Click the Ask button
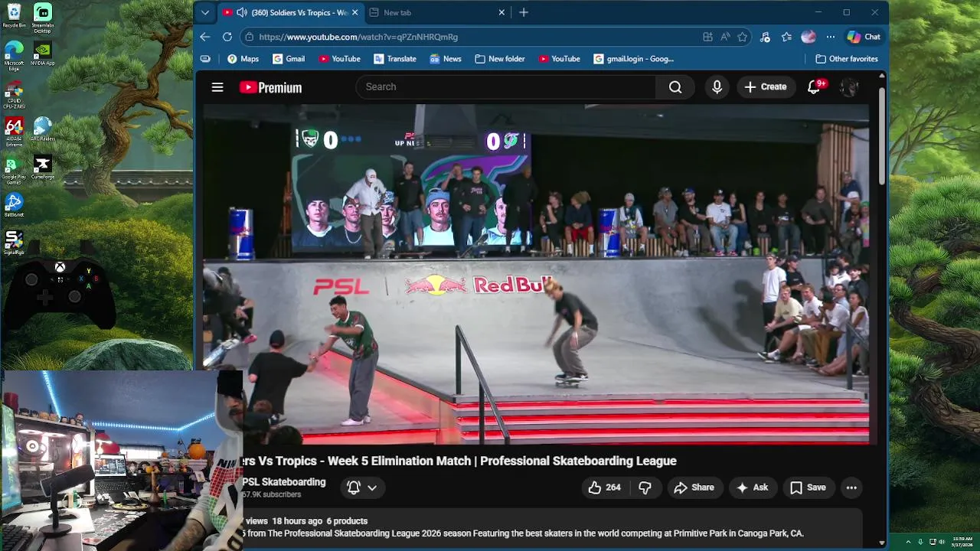The height and width of the screenshot is (551, 980). pyautogui.click(x=752, y=487)
